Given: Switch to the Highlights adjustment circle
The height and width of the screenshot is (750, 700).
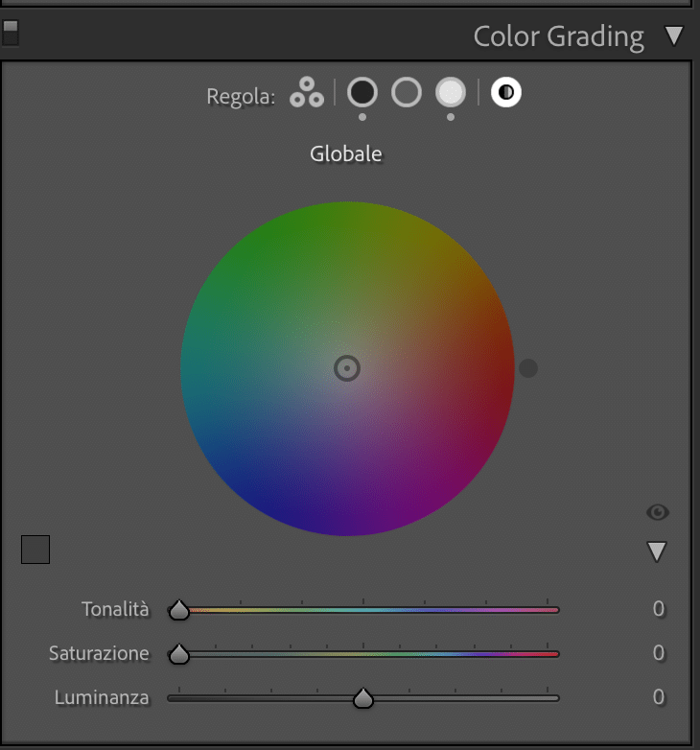Looking at the screenshot, I should pos(451,92).
